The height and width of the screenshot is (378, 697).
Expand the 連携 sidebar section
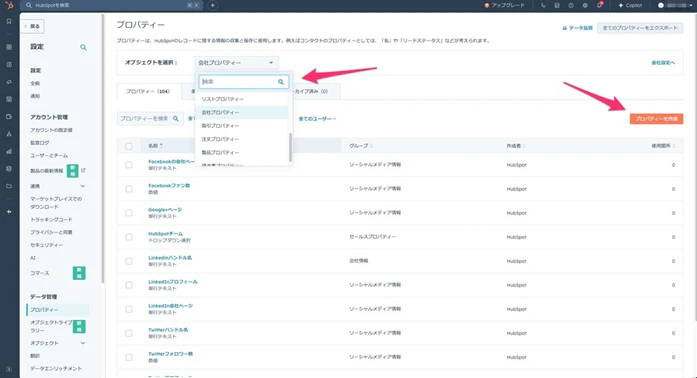tap(83, 186)
